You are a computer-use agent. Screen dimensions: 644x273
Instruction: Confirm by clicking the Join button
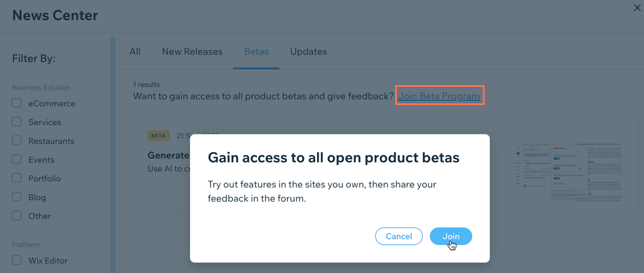(x=451, y=236)
